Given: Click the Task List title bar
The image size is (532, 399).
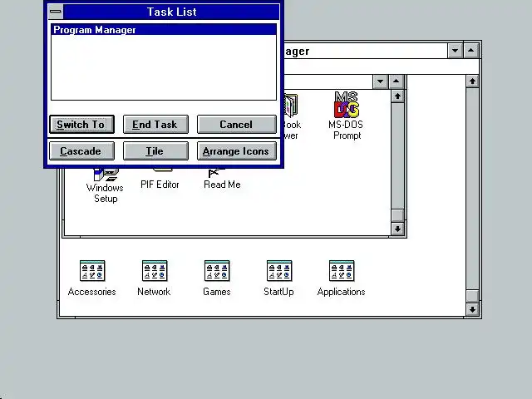Looking at the screenshot, I should [172, 12].
